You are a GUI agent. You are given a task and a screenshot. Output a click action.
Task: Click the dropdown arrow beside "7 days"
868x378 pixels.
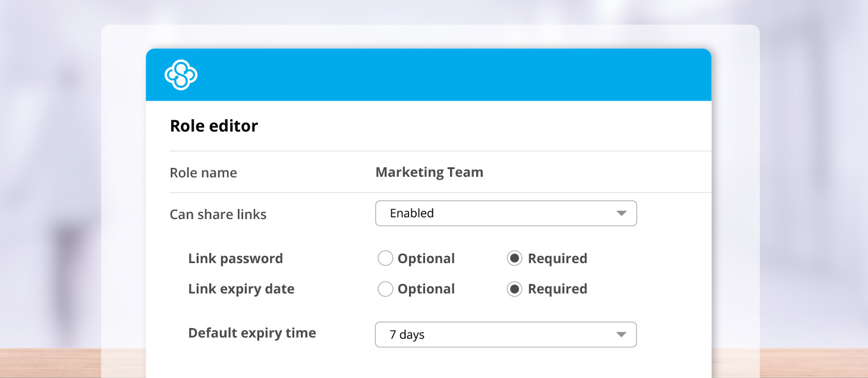coord(621,335)
